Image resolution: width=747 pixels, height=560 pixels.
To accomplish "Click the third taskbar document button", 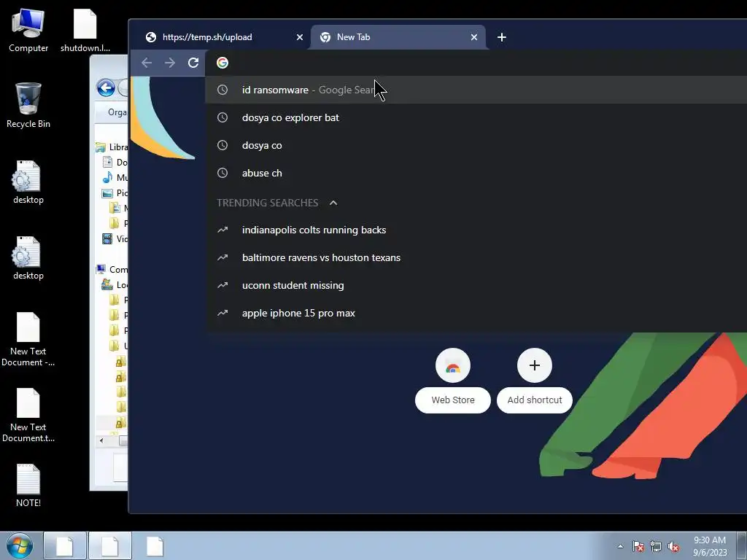I will pyautogui.click(x=155, y=545).
